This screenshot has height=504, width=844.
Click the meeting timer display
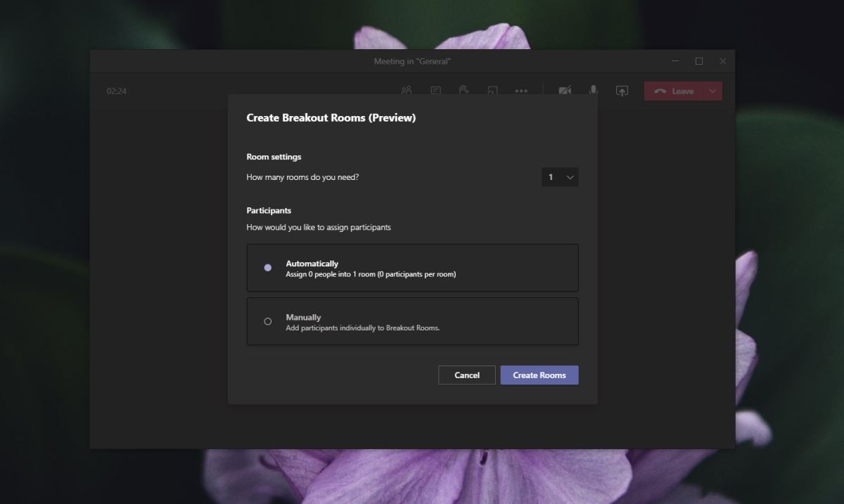coord(117,91)
